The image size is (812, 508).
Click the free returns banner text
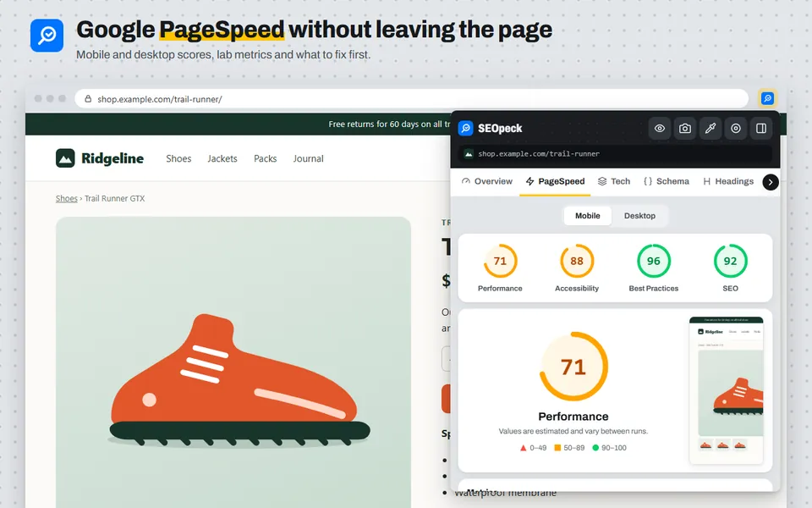click(389, 124)
